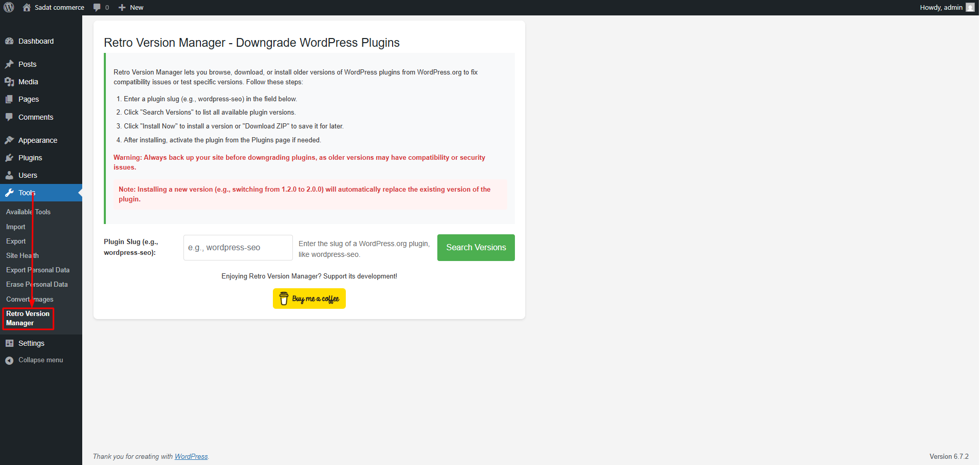Screen dimensions: 980x465
Task: Click New in the admin bar
Action: 137,7
